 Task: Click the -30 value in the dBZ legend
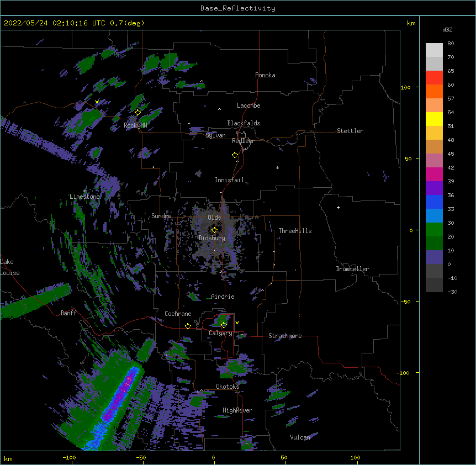pyautogui.click(x=452, y=292)
